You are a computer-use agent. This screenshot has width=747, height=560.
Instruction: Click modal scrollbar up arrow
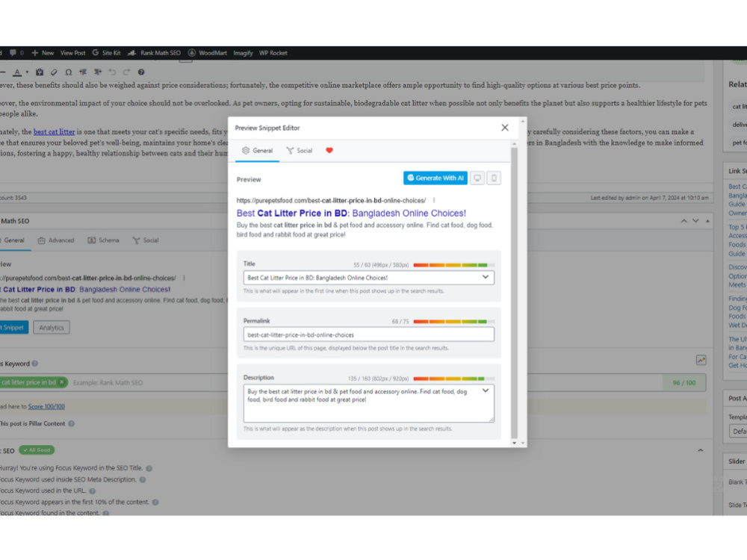pyautogui.click(x=514, y=144)
